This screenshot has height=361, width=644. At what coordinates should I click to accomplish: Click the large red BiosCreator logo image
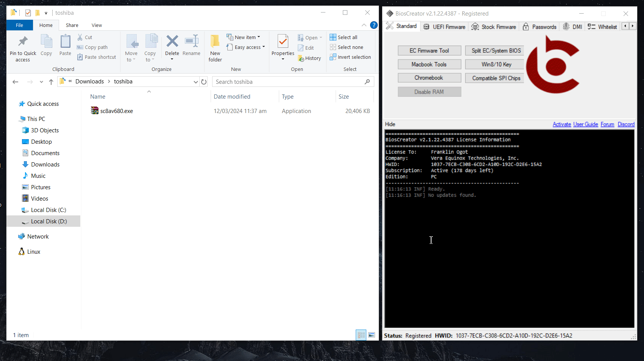[553, 64]
